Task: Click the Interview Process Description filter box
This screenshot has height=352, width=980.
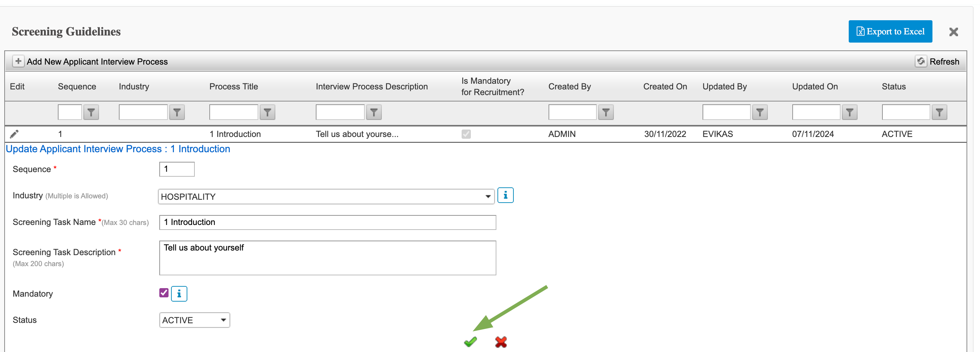Action: coord(340,112)
